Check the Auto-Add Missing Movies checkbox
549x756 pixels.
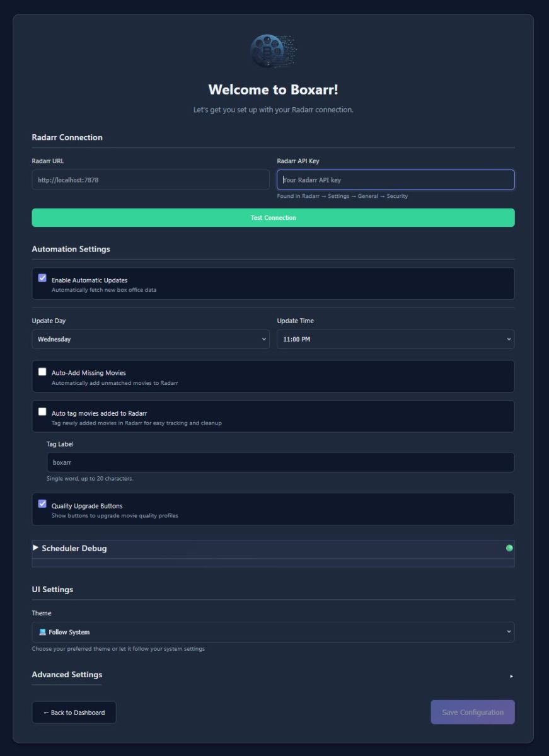(42, 372)
